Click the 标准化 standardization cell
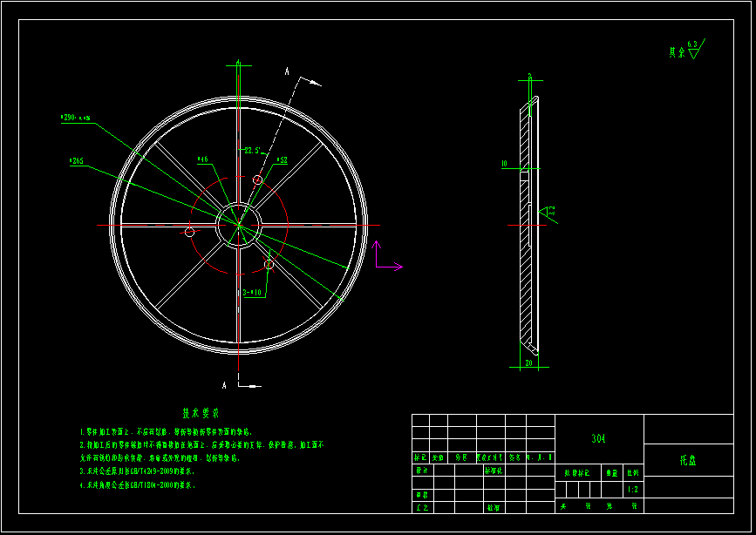Image resolution: width=756 pixels, height=535 pixels. point(494,470)
